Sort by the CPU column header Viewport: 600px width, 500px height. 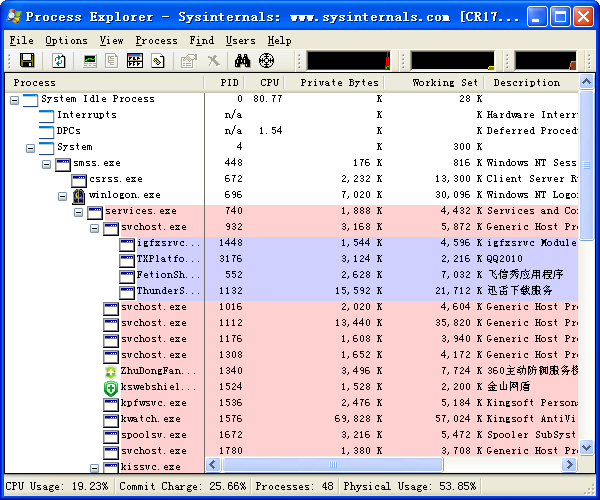point(269,82)
